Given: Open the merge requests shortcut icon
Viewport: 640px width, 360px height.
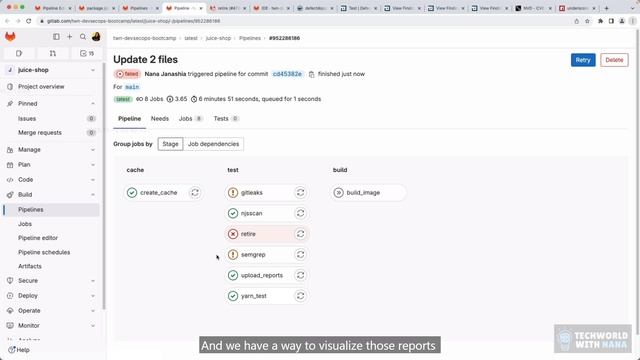Looking at the screenshot, I should click(x=53, y=53).
